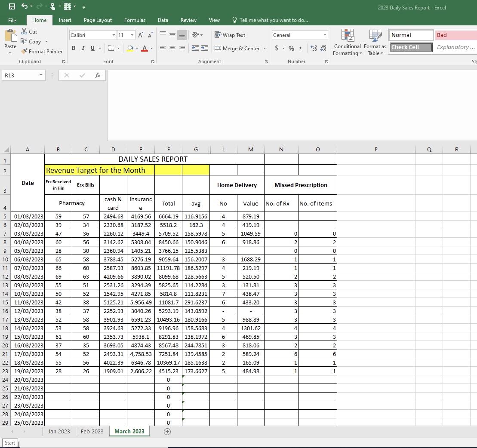Open the File tab
Viewport: 477px width, 448px height.
[12, 20]
